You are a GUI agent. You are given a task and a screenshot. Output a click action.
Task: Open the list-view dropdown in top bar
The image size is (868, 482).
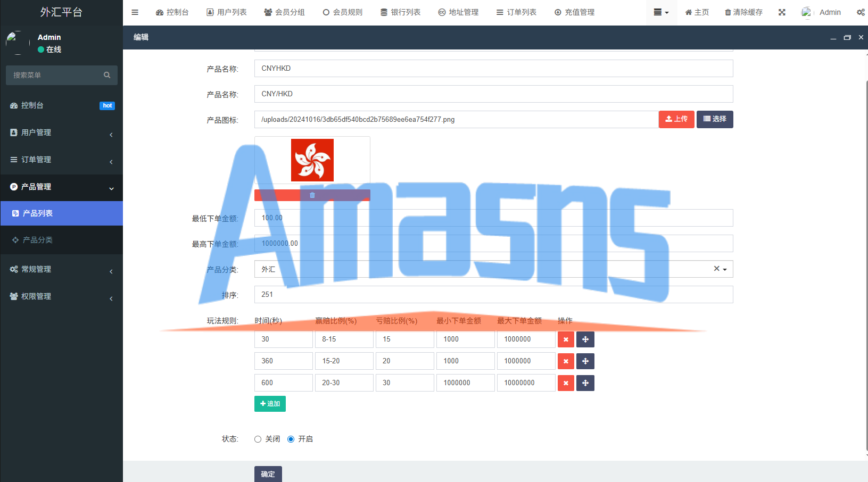[x=661, y=12]
